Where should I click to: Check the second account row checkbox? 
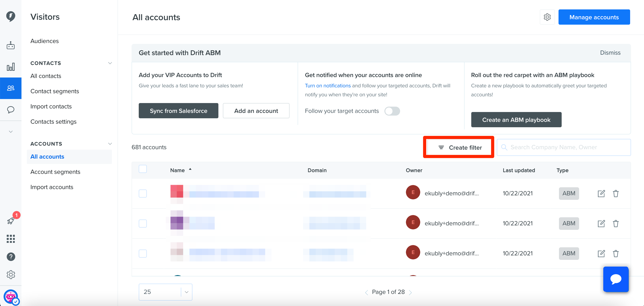click(143, 223)
